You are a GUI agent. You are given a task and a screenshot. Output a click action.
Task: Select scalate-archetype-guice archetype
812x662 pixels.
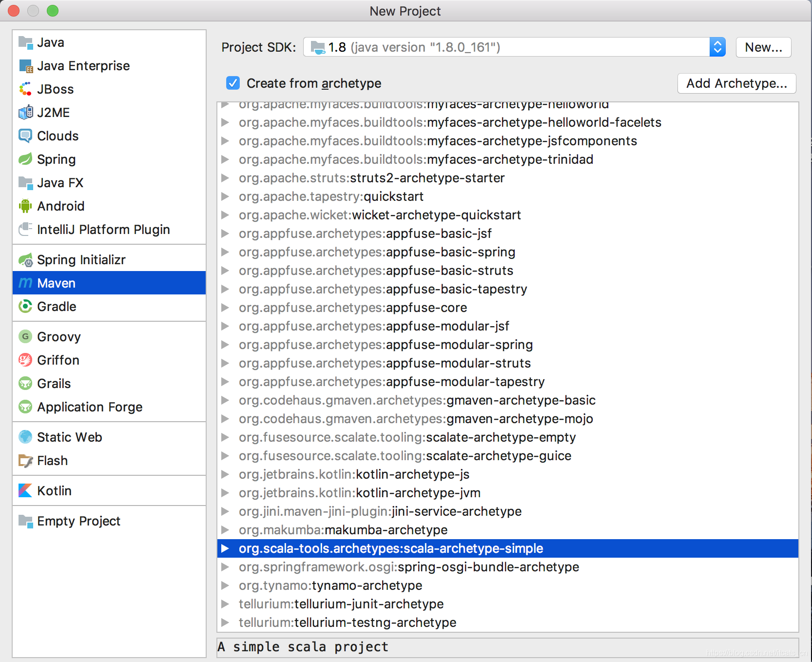pyautogui.click(x=405, y=456)
